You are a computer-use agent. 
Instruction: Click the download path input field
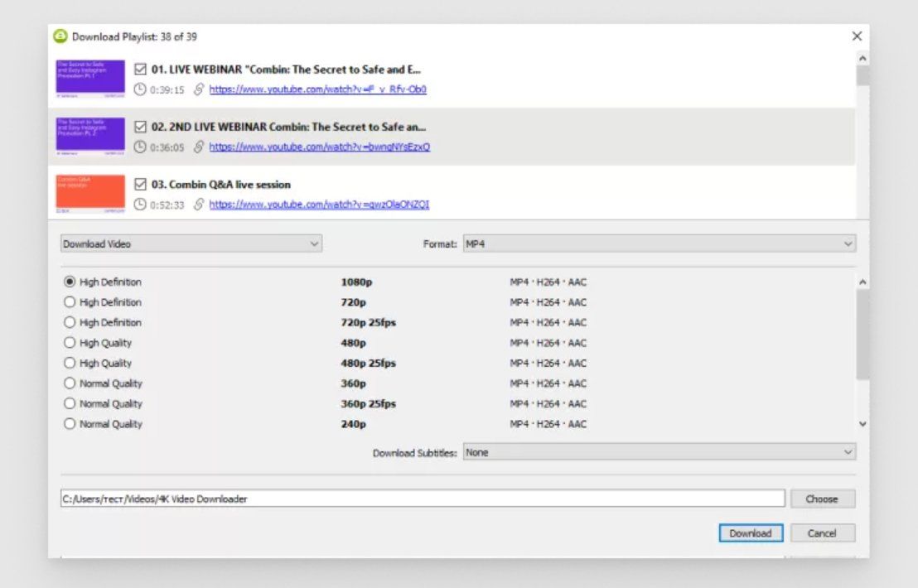tap(422, 499)
